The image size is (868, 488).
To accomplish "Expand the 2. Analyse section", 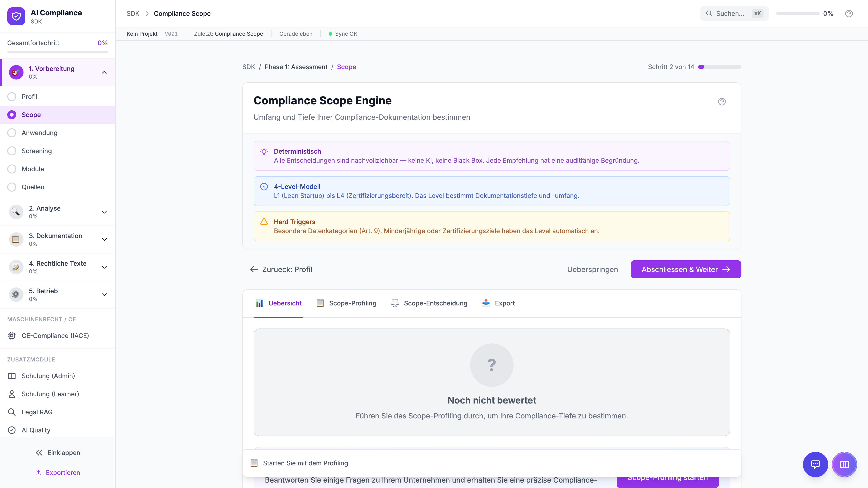I will (104, 212).
